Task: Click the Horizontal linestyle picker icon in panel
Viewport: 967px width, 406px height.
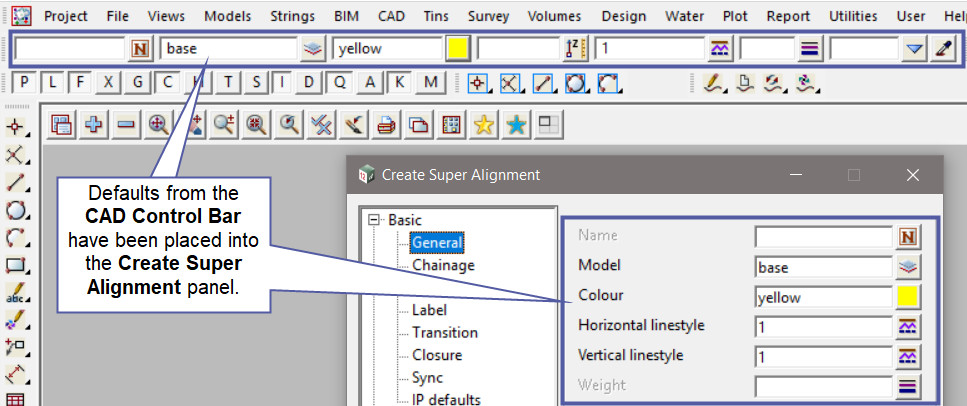Action: (x=909, y=326)
